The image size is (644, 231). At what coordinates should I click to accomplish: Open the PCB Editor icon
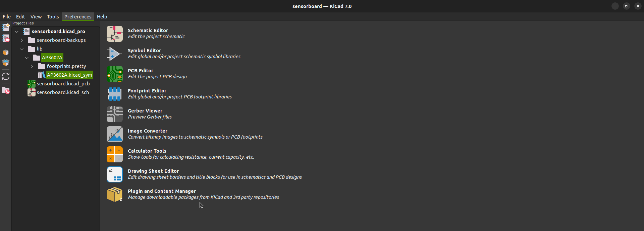[x=115, y=74]
